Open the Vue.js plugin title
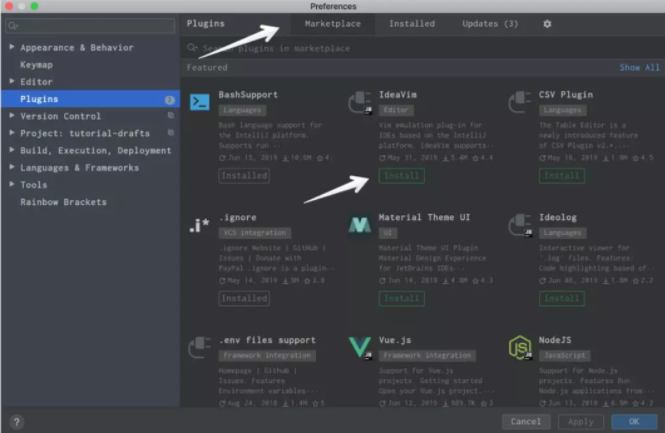This screenshot has width=665, height=433. pos(394,340)
